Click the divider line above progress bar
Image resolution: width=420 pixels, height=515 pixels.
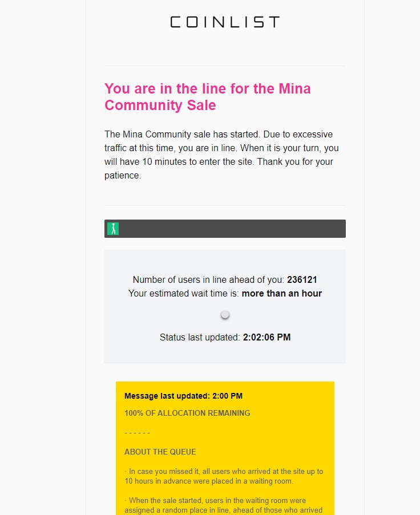coord(225,206)
